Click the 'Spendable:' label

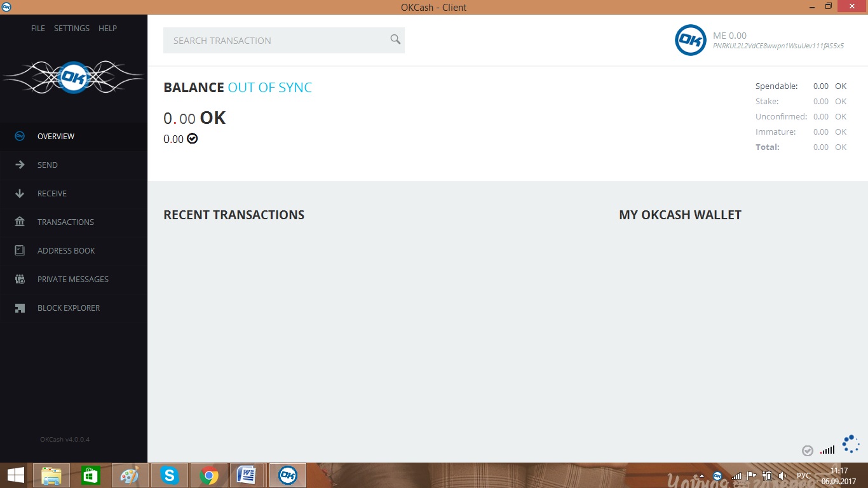(x=776, y=86)
